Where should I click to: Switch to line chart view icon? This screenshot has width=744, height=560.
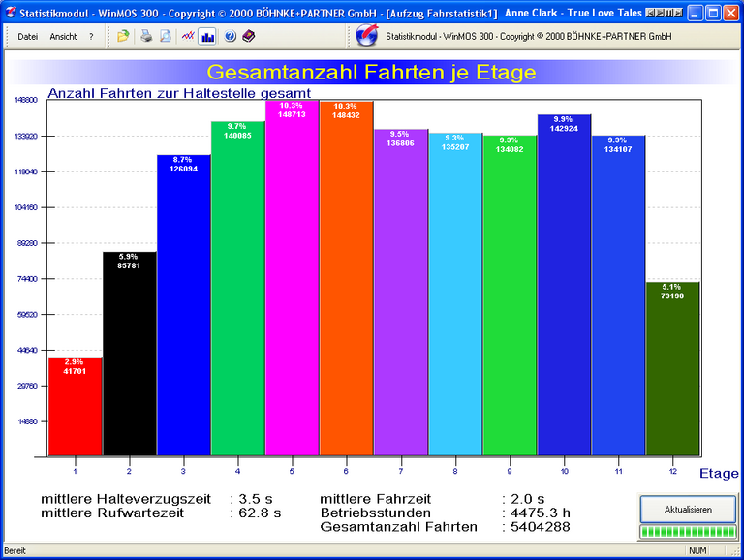pos(188,36)
